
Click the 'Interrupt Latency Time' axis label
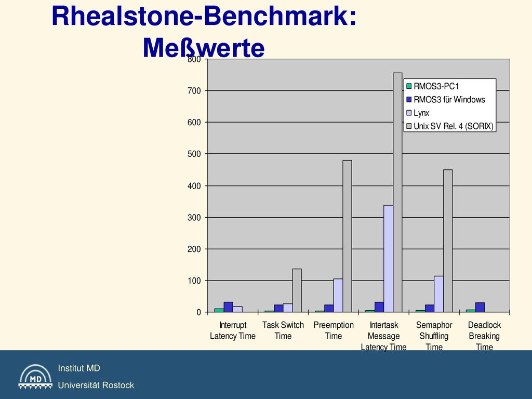coord(233,330)
